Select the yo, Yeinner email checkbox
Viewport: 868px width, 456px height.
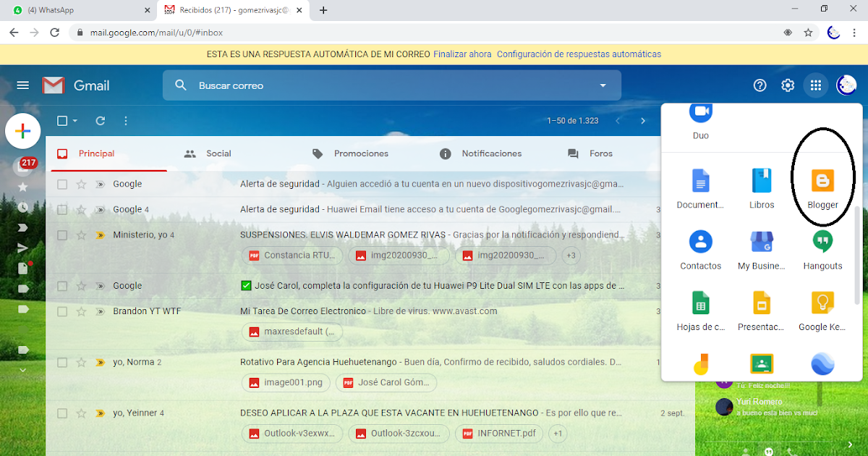[62, 413]
